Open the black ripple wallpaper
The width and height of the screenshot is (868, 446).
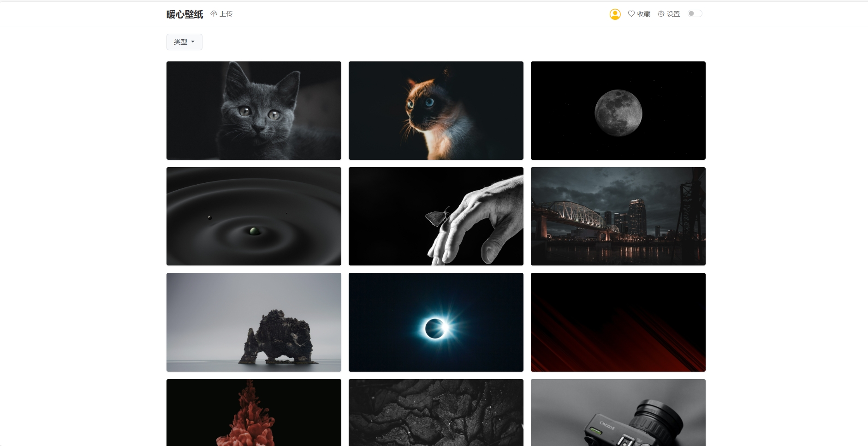coord(254,216)
